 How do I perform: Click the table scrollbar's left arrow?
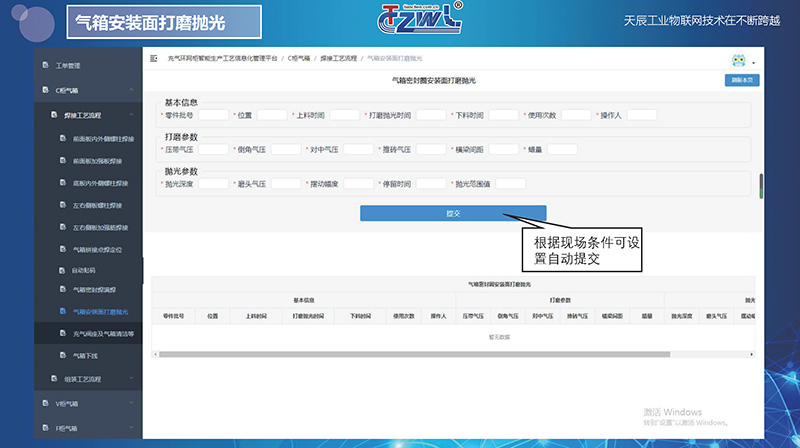coord(155,354)
